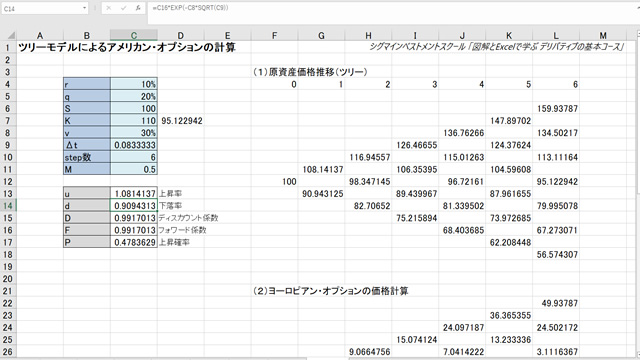Viewport: 640px width, 360px height.
Task: Select cell L22 showing 49.93787
Action: pyautogui.click(x=556, y=303)
